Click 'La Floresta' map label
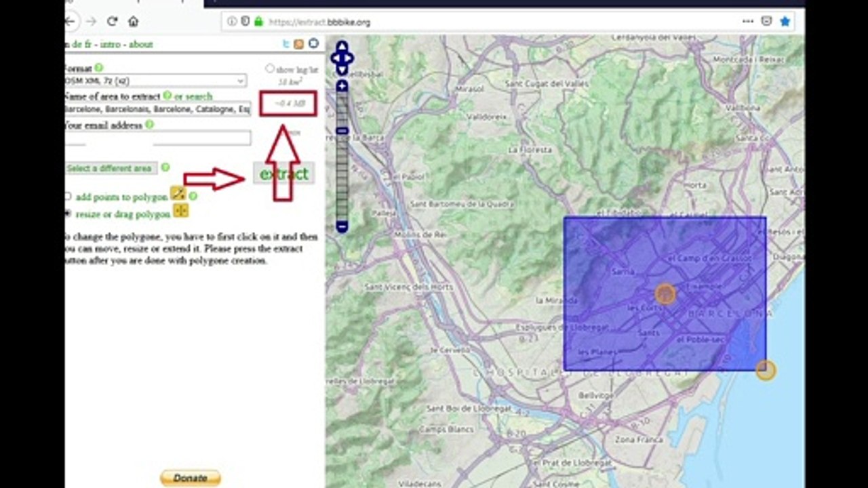The image size is (868, 488). [530, 149]
